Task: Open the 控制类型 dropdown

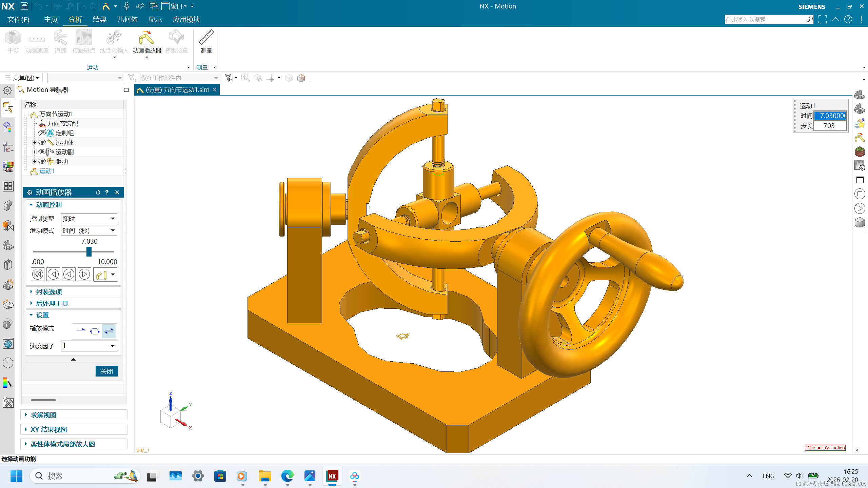Action: (89, 219)
